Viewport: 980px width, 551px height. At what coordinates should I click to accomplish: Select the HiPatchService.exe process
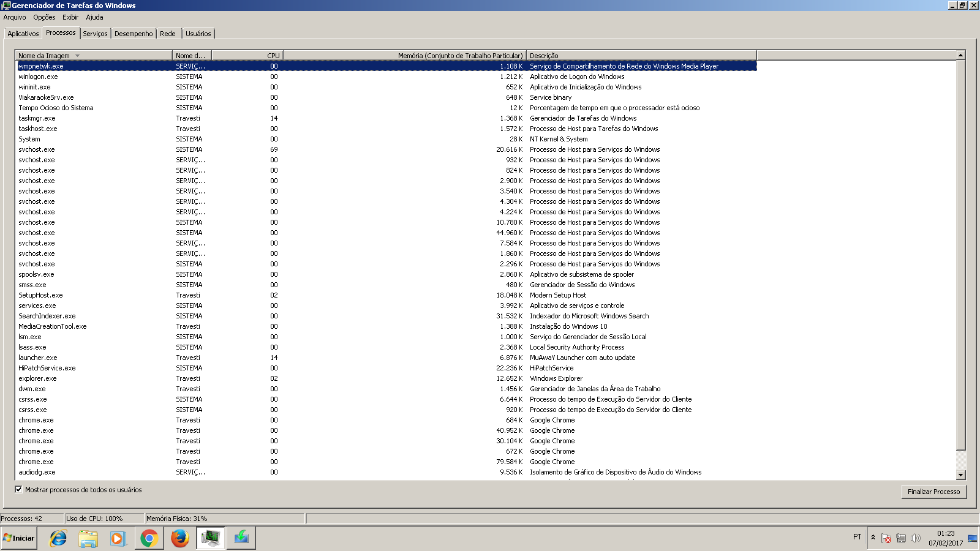tap(386, 368)
